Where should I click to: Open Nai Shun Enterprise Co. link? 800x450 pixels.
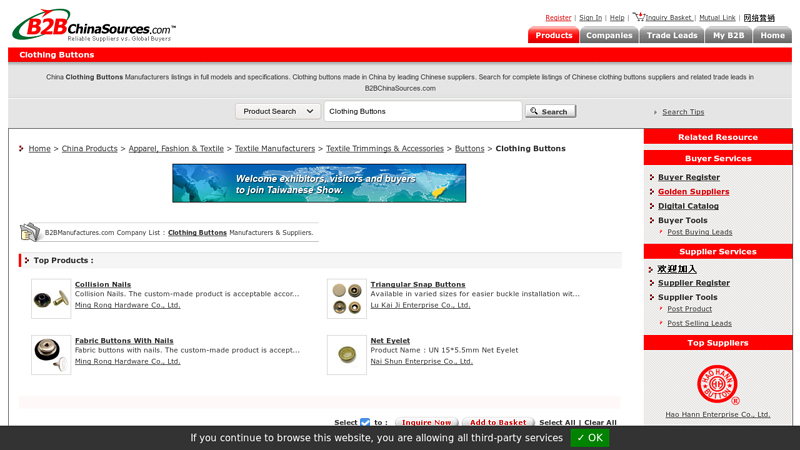pyautogui.click(x=421, y=361)
